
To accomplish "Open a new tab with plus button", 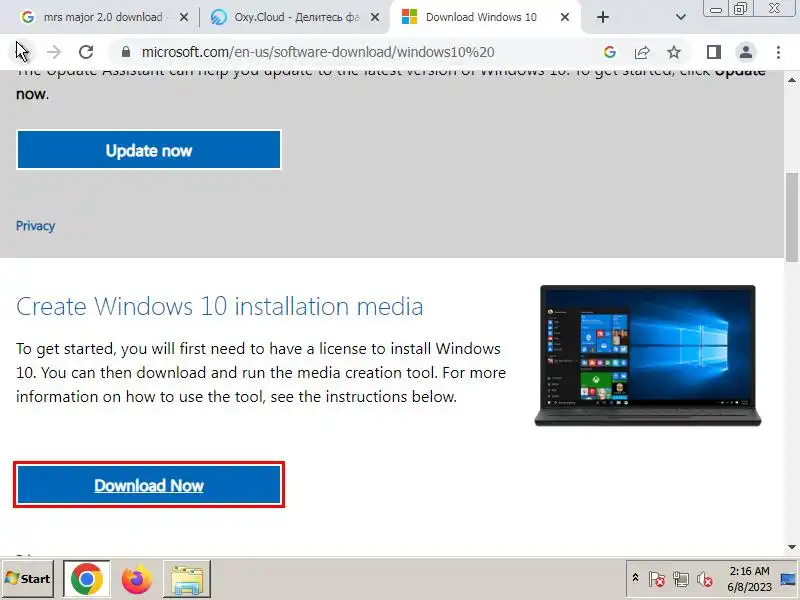I will tap(603, 17).
